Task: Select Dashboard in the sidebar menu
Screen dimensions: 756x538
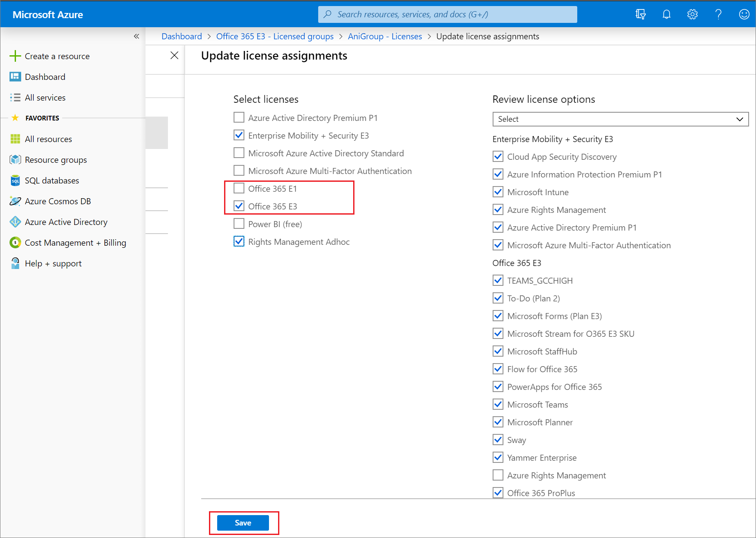Action: coord(45,77)
